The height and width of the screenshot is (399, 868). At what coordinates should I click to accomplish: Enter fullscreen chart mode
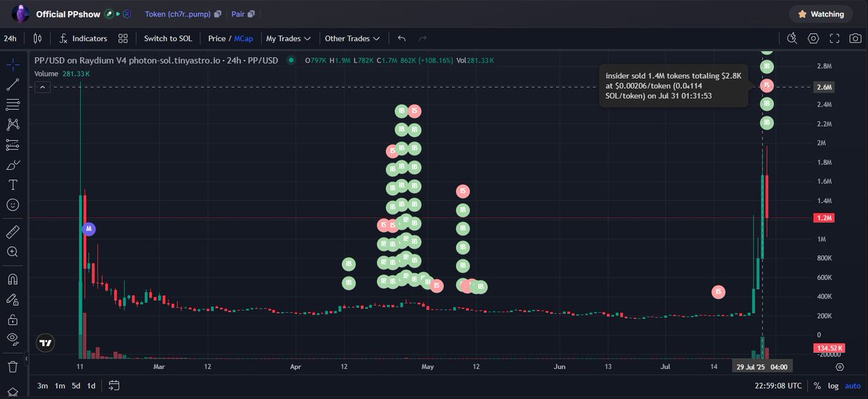tap(835, 38)
